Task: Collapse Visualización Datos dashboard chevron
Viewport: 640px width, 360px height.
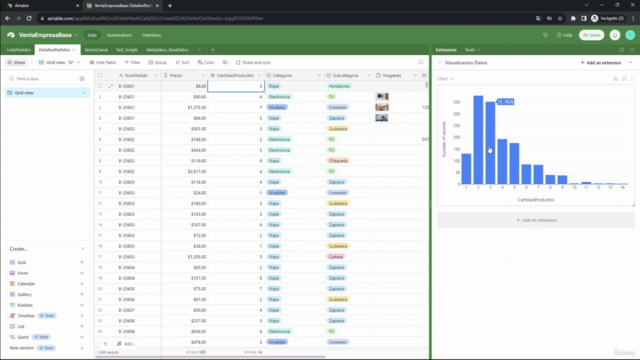Action: 440,63
